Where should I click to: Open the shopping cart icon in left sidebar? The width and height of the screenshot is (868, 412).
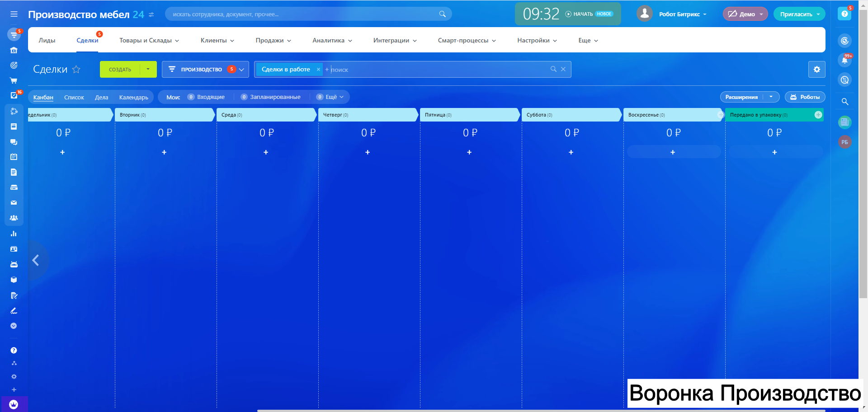pos(14,80)
